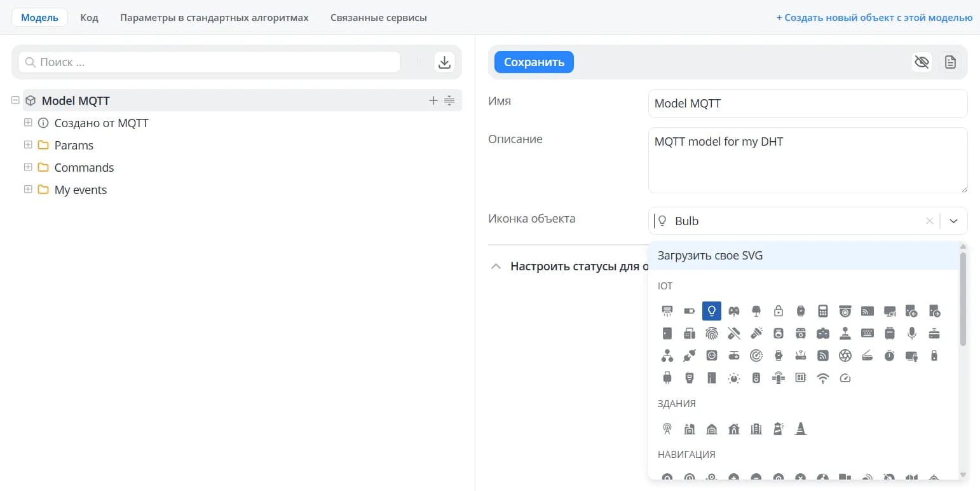Pick the camera aperture shutter icon
Image resolution: width=980 pixels, height=491 pixels.
coord(845,356)
